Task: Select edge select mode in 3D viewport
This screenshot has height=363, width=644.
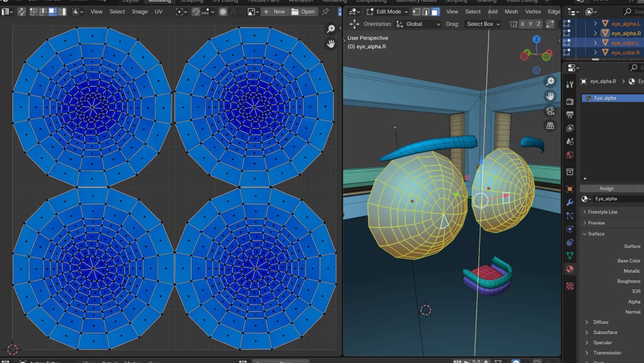Action: pos(425,12)
